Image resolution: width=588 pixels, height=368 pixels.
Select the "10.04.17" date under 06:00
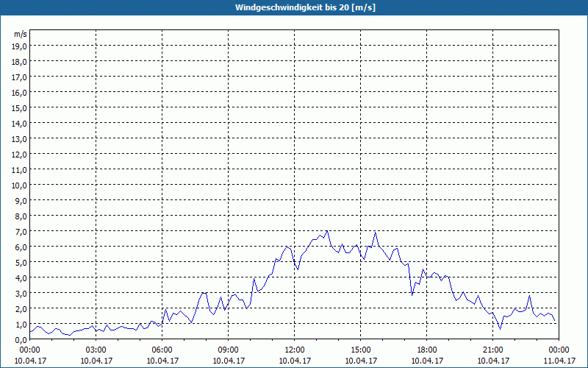click(x=162, y=361)
